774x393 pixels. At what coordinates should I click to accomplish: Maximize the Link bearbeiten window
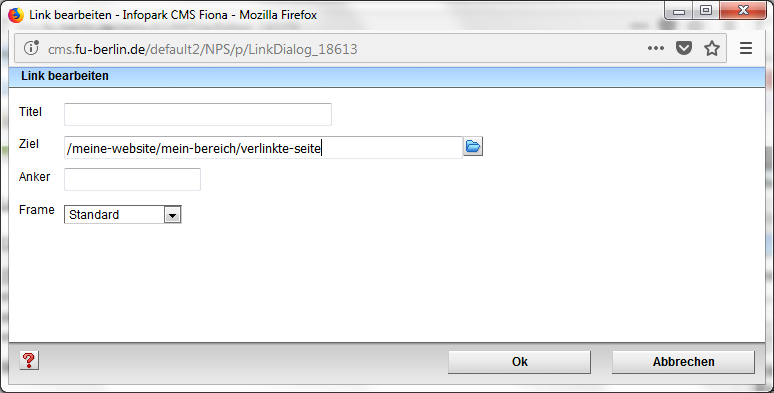(x=706, y=10)
